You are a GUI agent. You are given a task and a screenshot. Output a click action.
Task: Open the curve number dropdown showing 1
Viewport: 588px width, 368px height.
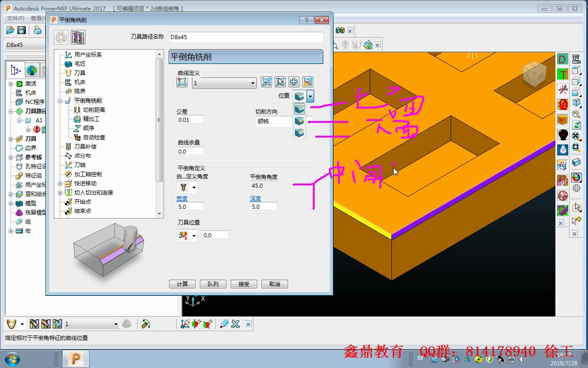(224, 83)
